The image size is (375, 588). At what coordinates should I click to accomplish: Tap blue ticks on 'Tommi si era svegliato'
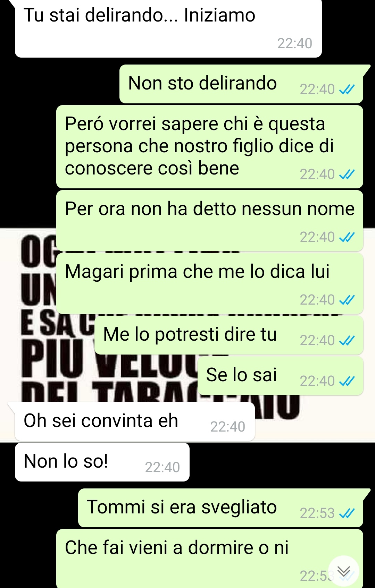(347, 513)
